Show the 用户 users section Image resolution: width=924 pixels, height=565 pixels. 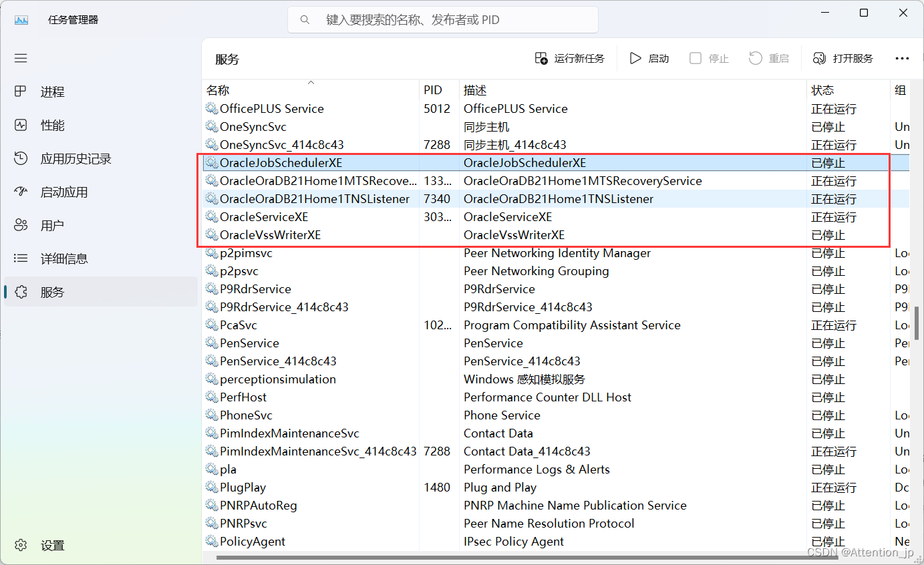pyautogui.click(x=53, y=225)
